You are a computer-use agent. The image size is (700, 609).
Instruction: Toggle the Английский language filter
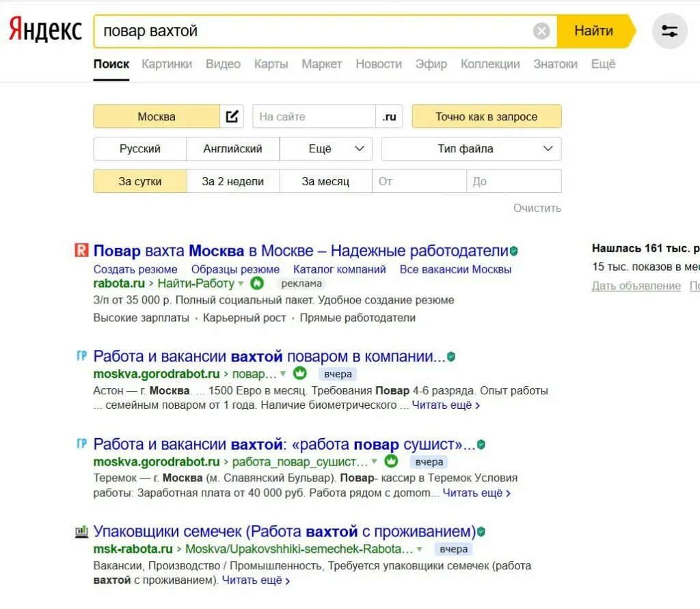coord(232,149)
